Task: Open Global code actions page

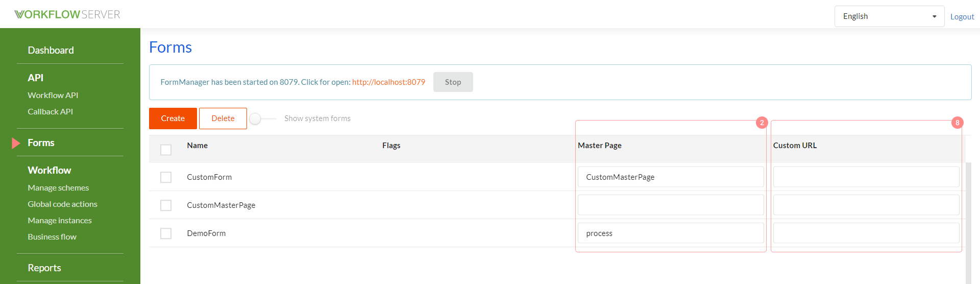Action: click(62, 204)
